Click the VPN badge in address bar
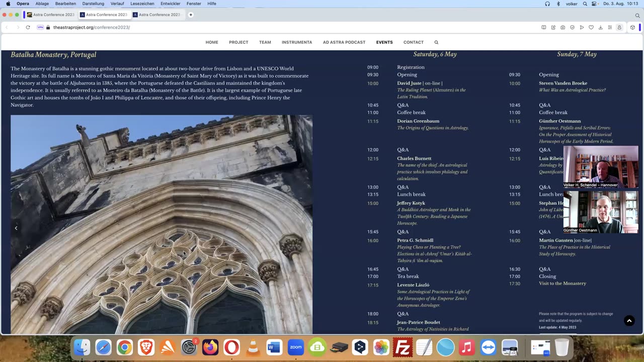Viewport: 644px width, 362px height. tap(40, 27)
